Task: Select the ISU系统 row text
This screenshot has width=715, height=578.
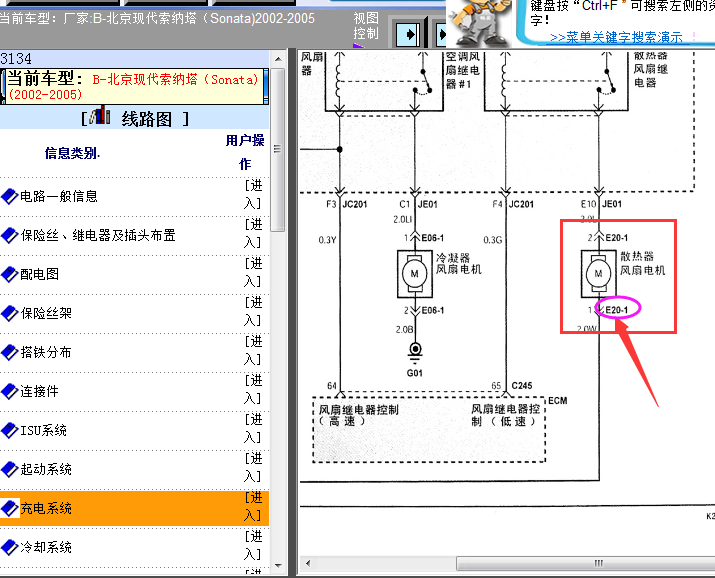Action: 43,430
